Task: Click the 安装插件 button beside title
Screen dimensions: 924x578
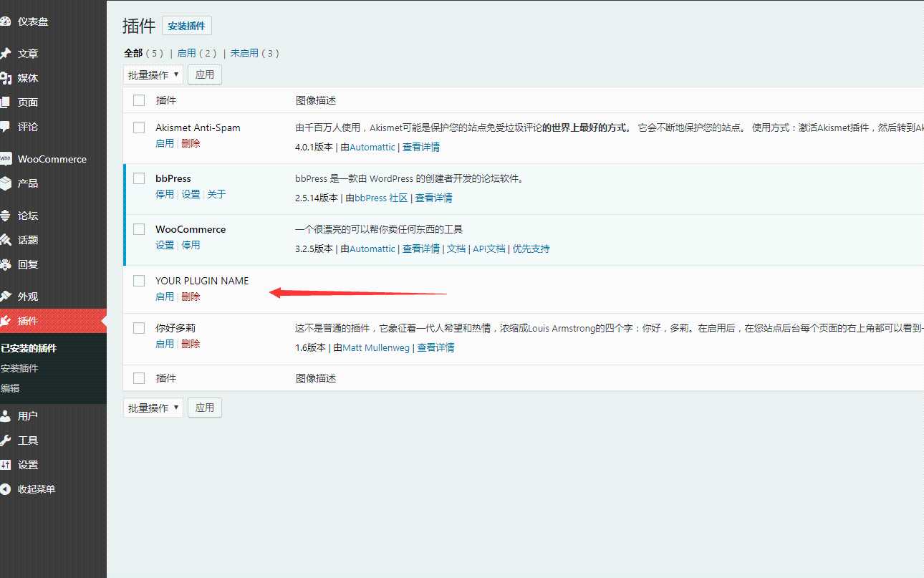Action: coord(187,26)
